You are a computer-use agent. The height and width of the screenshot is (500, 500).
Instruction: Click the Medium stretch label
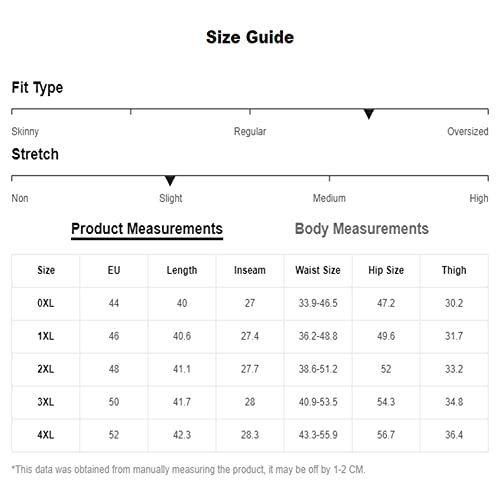(329, 198)
